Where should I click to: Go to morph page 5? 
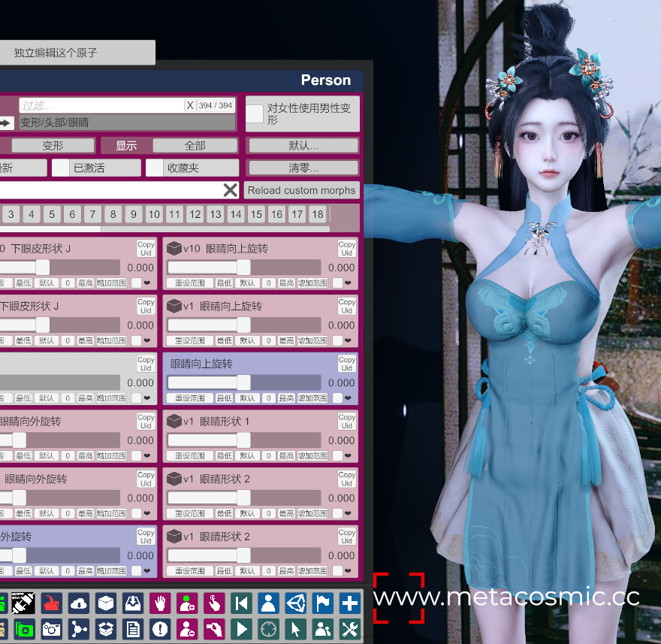tap(52, 214)
